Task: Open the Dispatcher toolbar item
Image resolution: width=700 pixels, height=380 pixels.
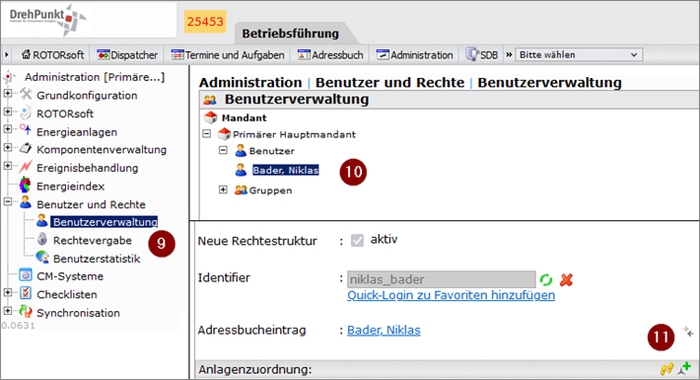Action: (128, 55)
